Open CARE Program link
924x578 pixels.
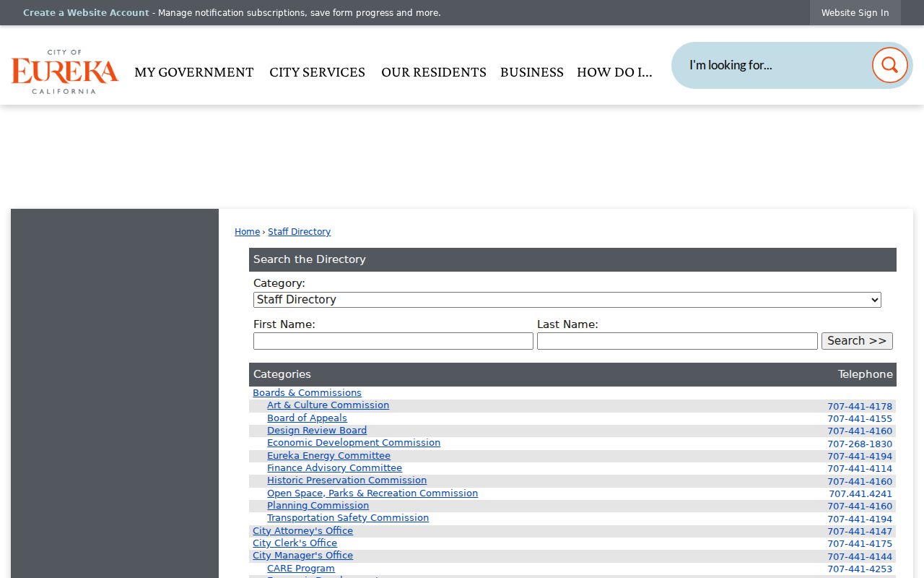point(301,569)
